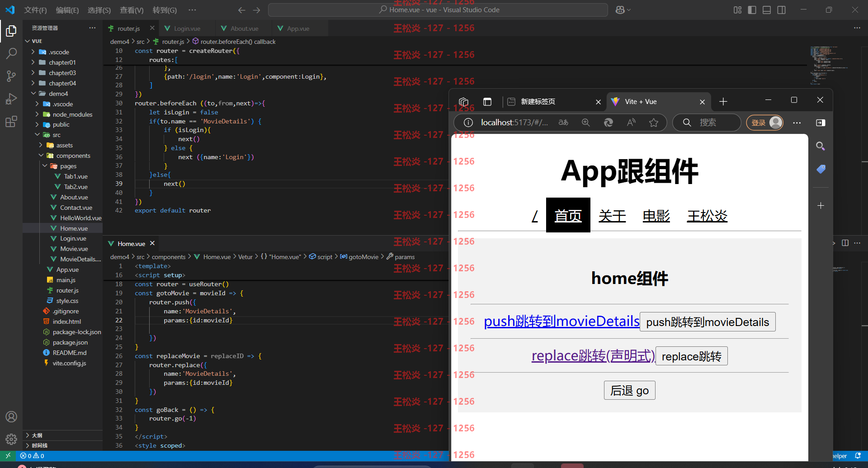Open the Search view in activity bar
This screenshot has height=468, width=868.
(11, 53)
